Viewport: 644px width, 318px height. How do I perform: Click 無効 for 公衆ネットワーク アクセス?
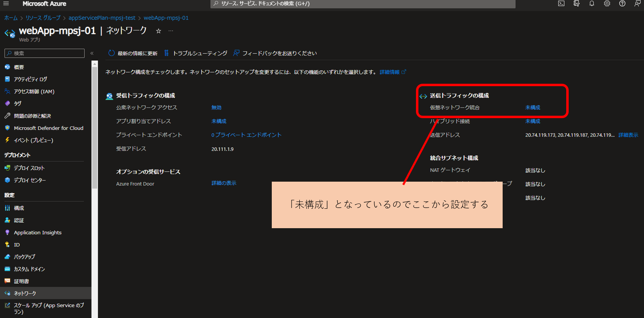click(216, 108)
